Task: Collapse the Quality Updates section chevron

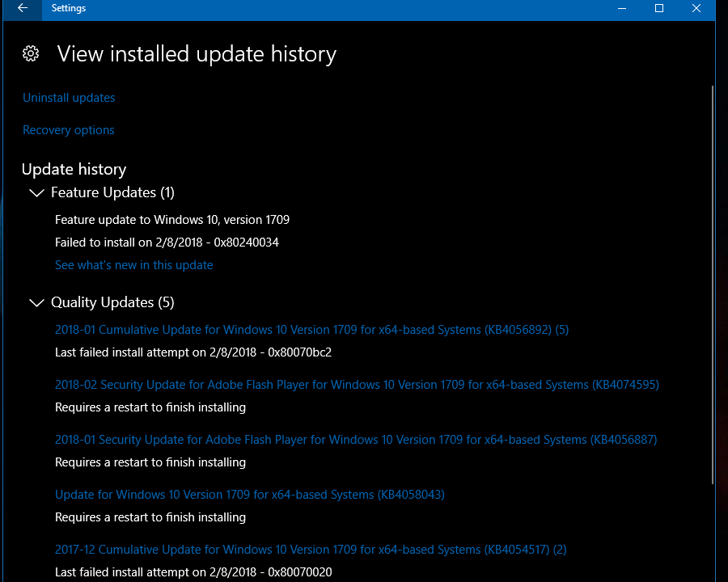Action: tap(36, 303)
